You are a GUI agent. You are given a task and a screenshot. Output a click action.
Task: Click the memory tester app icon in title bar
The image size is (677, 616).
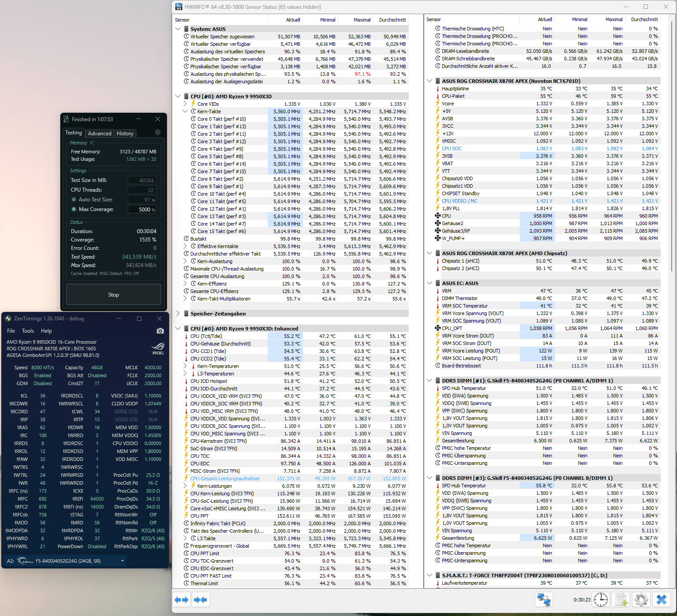pos(66,119)
